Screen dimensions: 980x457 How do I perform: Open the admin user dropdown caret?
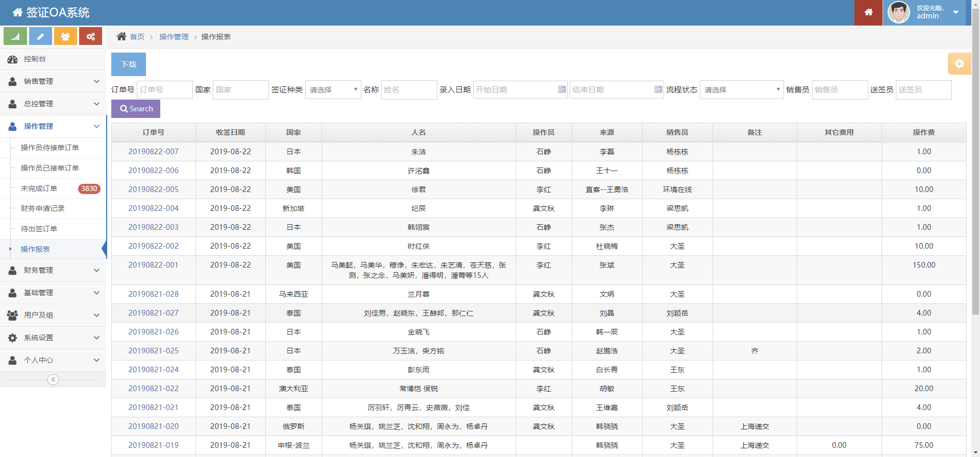[955, 12]
